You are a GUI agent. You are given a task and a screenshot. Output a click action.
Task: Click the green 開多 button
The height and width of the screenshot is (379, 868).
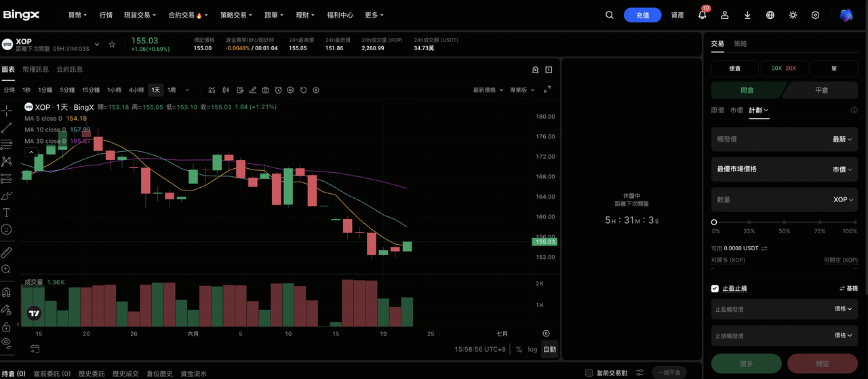(746, 363)
